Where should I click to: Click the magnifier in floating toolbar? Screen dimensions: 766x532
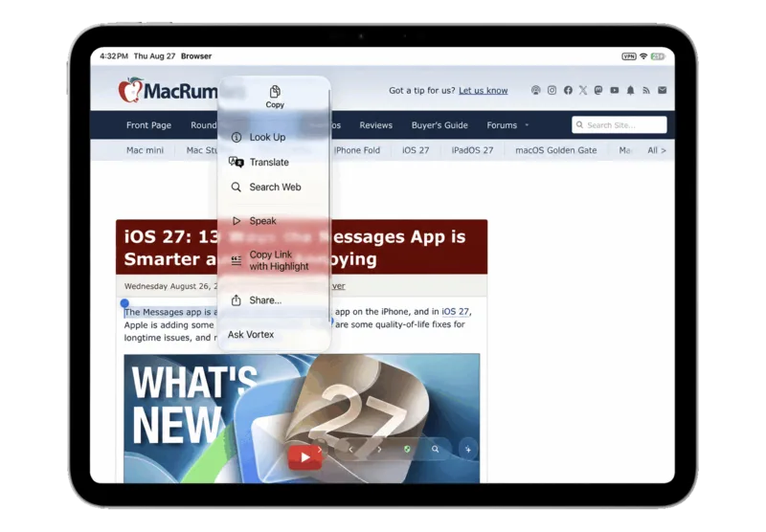[x=436, y=449]
